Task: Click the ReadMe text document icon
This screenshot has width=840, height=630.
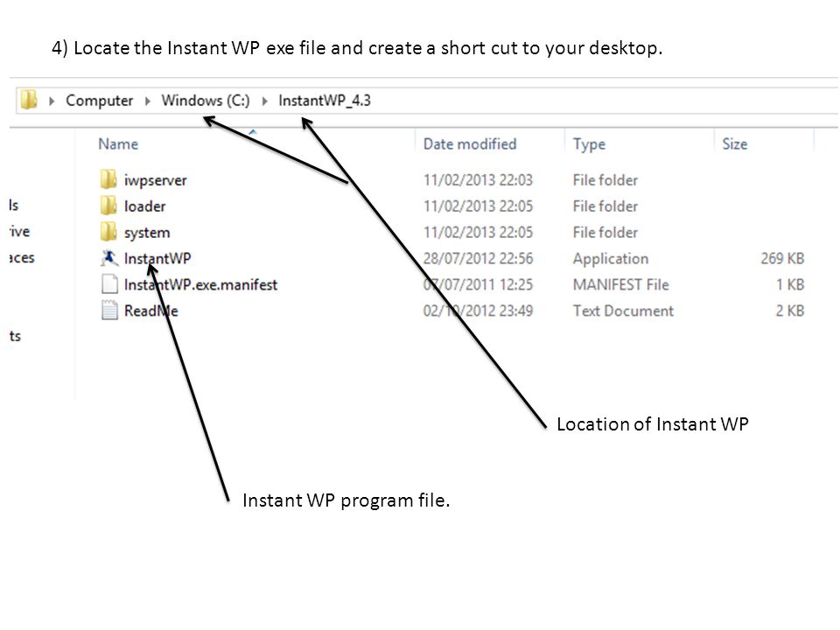Action: pos(109,311)
